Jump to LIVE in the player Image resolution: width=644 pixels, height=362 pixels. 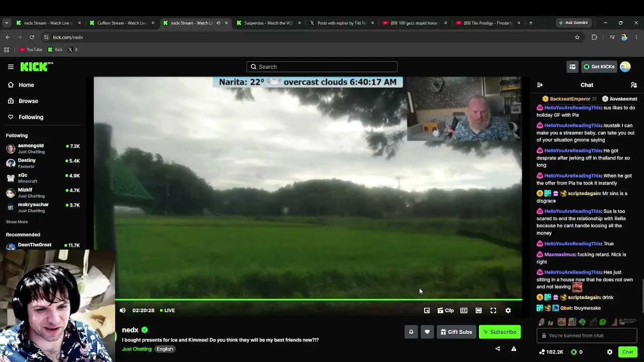(x=168, y=310)
